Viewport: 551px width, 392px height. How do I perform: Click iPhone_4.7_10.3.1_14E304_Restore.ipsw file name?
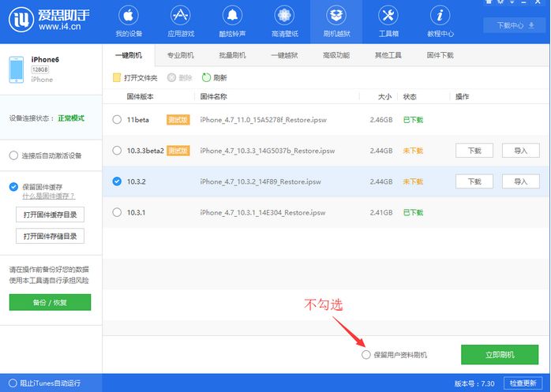(x=263, y=212)
